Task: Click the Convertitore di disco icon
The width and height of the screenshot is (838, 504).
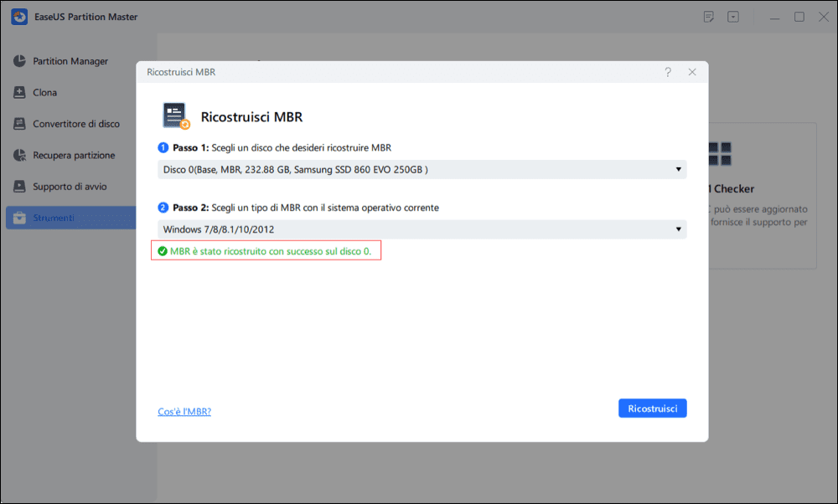Action: (x=19, y=124)
